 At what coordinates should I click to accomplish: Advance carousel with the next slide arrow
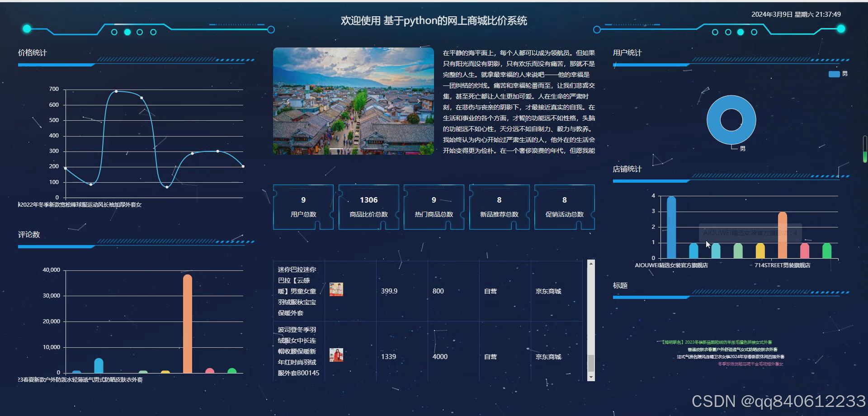[419, 101]
